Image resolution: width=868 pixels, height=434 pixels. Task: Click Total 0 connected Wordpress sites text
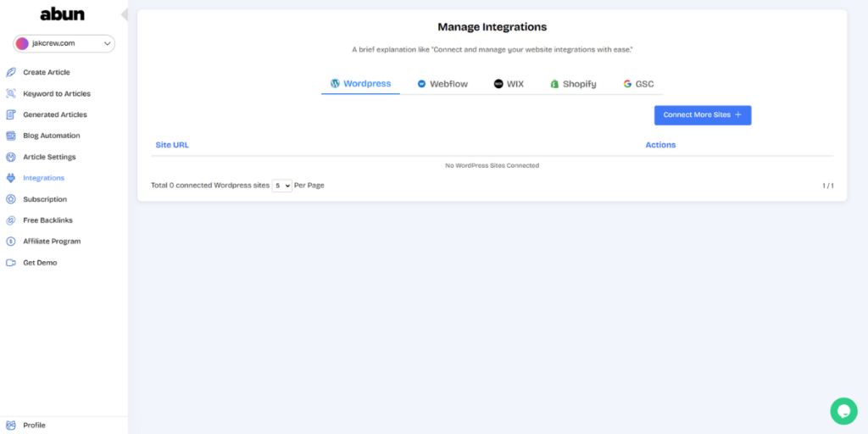pyautogui.click(x=210, y=186)
